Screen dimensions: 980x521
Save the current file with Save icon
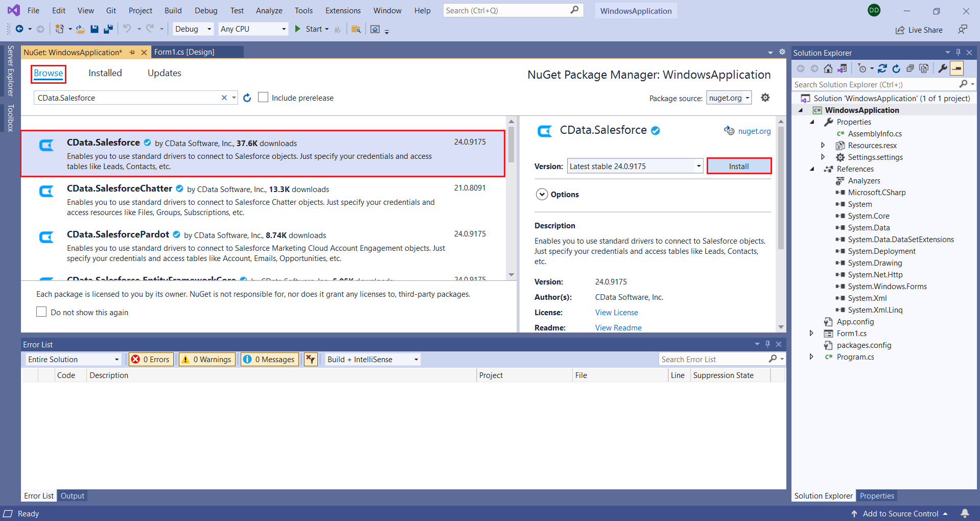[x=95, y=29]
